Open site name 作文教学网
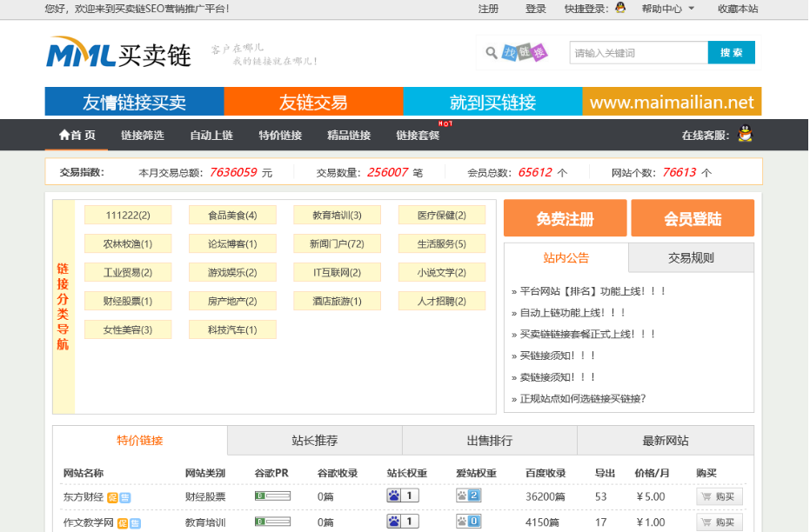Screen dimensions: 810x532 pyautogui.click(x=89, y=522)
